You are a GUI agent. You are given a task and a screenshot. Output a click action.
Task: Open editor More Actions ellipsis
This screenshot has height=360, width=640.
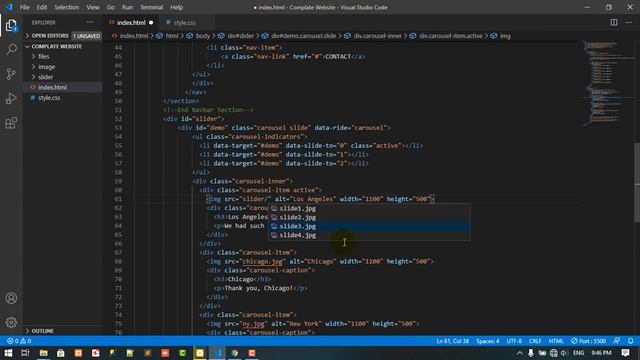(x=629, y=22)
